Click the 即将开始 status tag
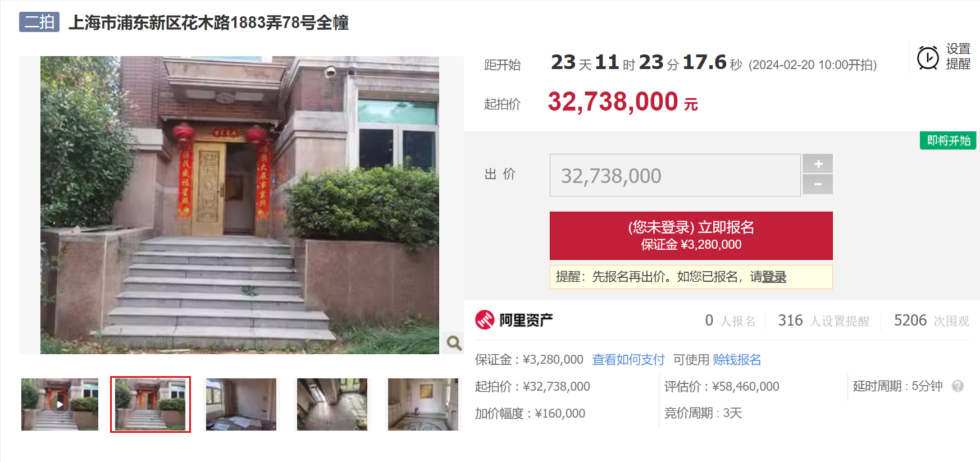 [x=948, y=140]
